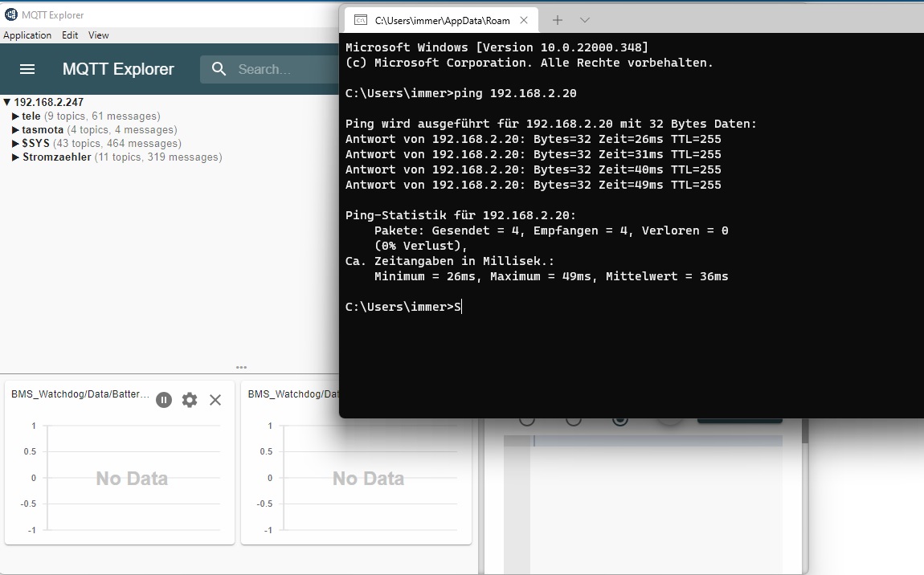Viewport: 924px width, 575px height.
Task: Click the 'Microsoft Windows [Version 10.0.22000.348]' line
Action: click(497, 47)
